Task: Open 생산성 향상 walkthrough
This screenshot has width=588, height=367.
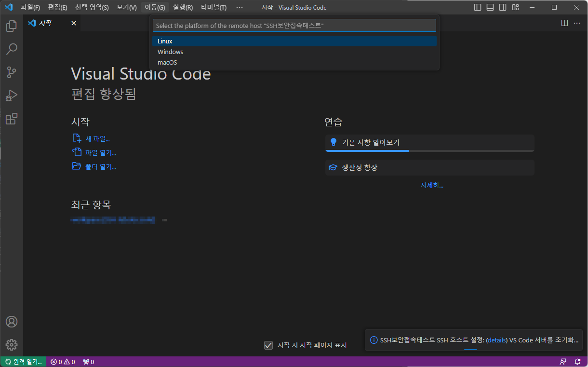Action: [x=430, y=167]
